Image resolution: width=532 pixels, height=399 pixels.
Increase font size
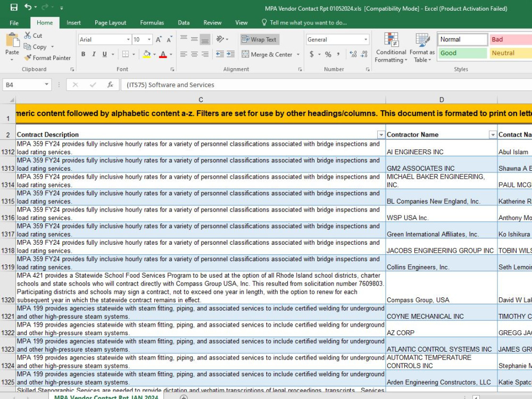[x=159, y=40]
